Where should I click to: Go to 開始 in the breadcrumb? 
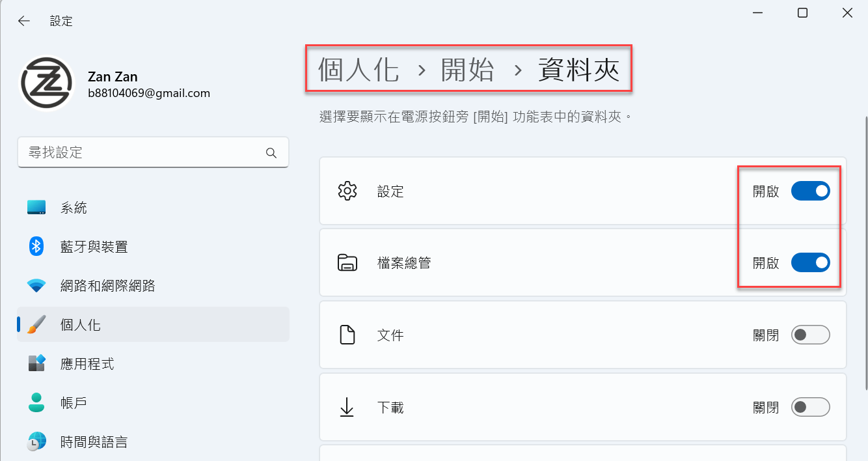[467, 69]
